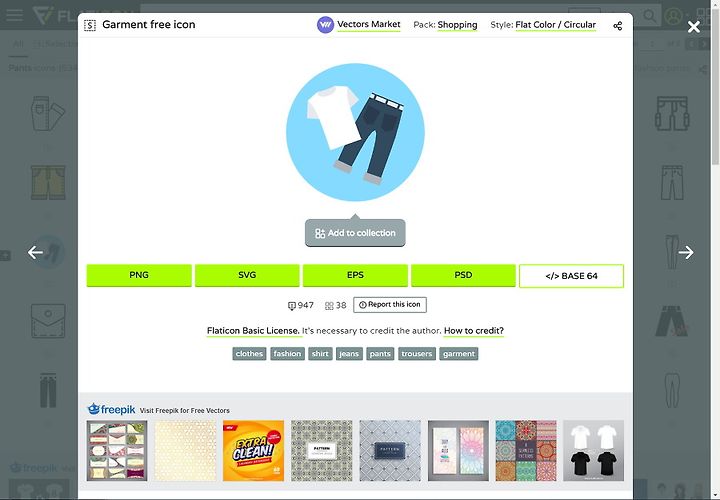
Task: Download the icon as SVG
Action: [x=247, y=275]
